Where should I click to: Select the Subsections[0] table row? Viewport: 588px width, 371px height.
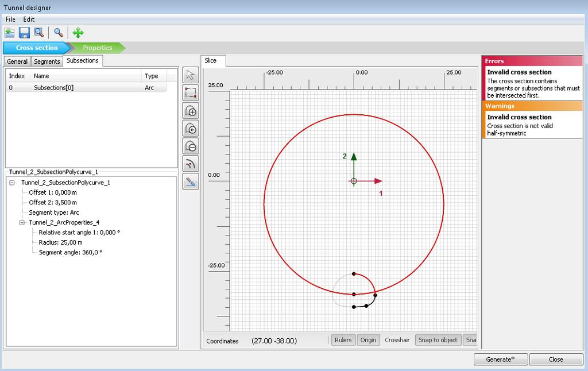86,87
